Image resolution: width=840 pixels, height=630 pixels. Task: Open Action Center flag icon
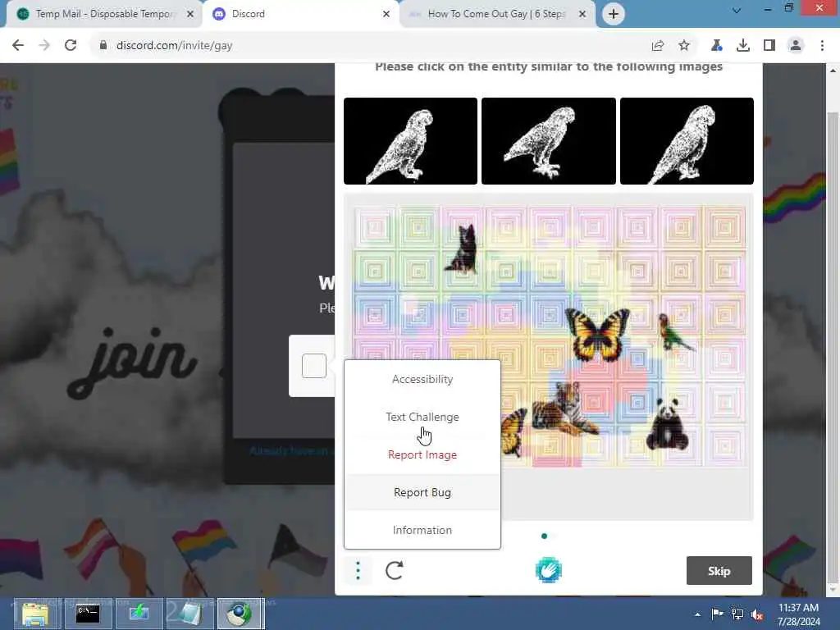pyautogui.click(x=717, y=614)
